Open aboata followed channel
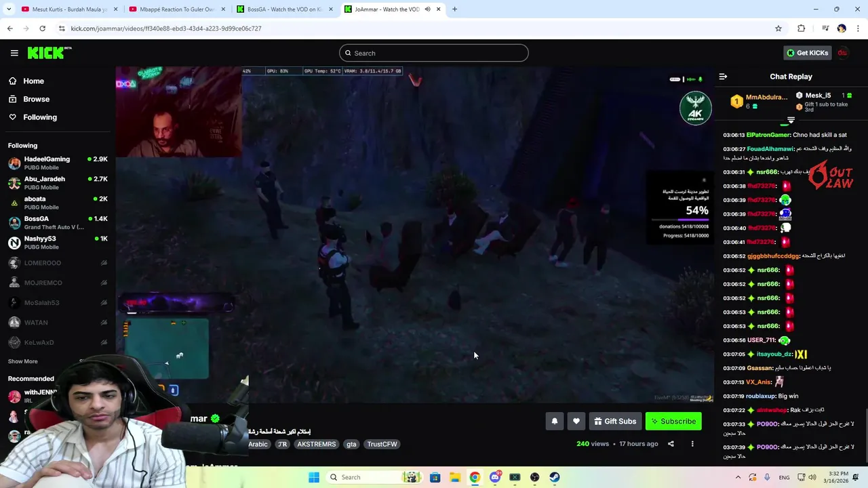This screenshot has width=868, height=488. [58, 203]
